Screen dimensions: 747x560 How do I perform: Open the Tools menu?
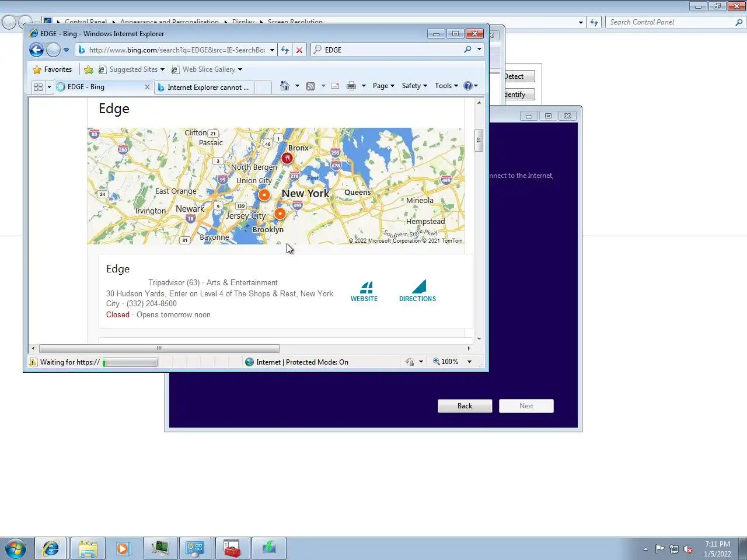446,86
